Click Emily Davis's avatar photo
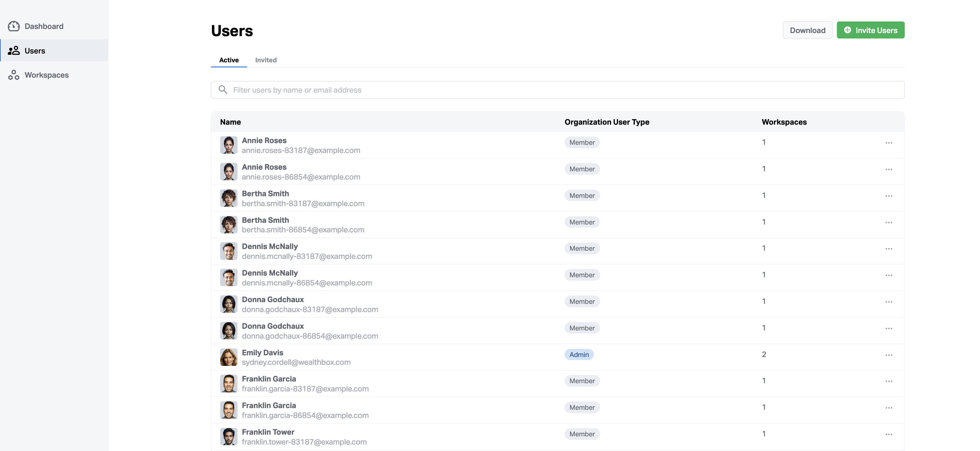 229,357
